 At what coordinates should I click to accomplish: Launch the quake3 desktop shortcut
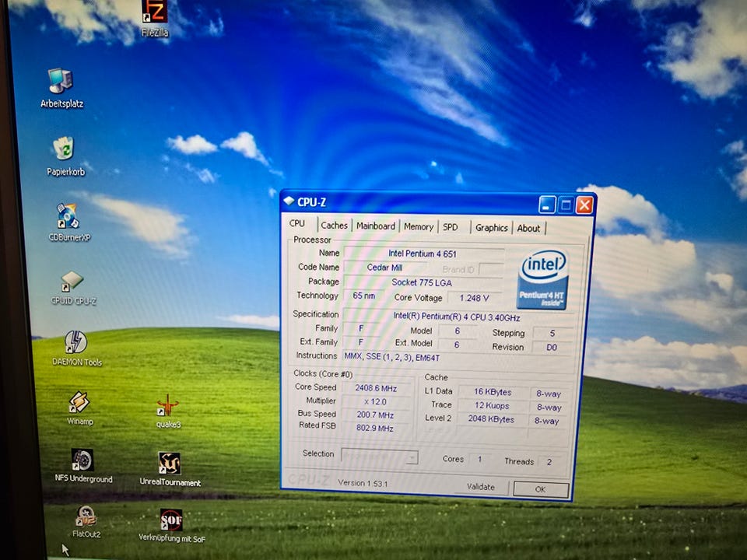tap(168, 411)
